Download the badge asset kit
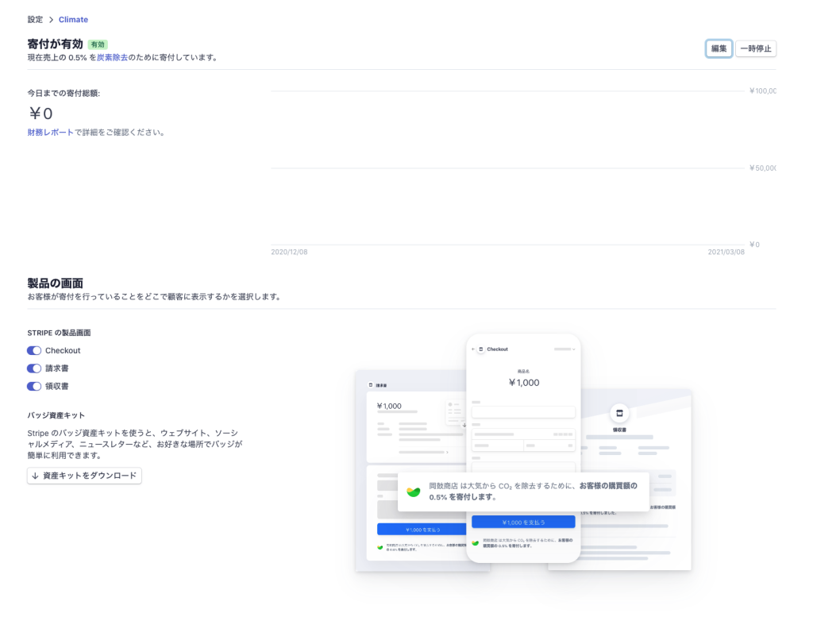813x644 pixels. 84,476
